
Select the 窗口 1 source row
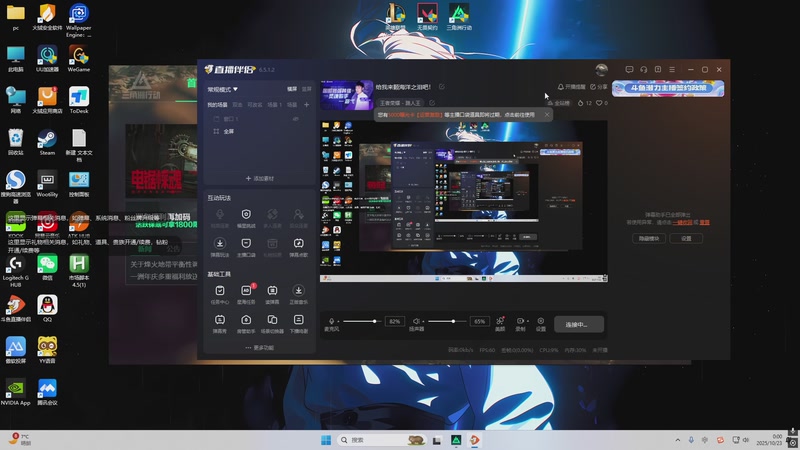pos(259,119)
